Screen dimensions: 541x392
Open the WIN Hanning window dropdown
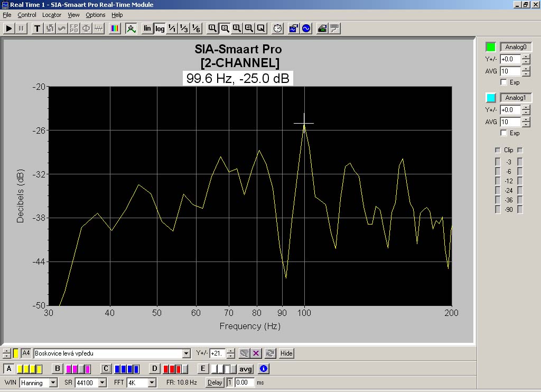click(53, 382)
